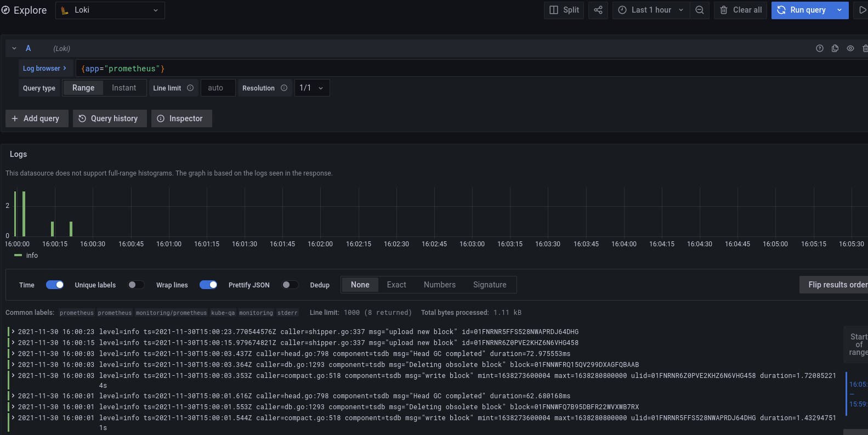Screen dimensions: 868x435
Task: Click the query input containing app="prometheus"
Action: 472,69
